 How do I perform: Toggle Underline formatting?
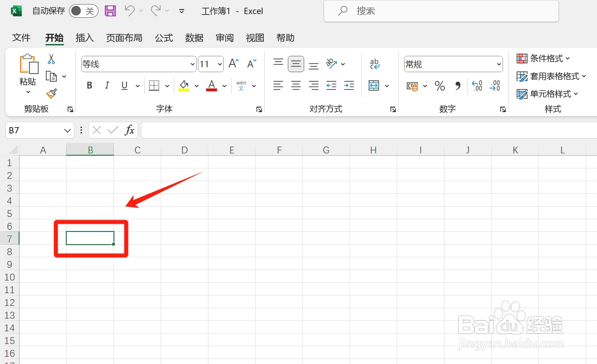coord(124,85)
